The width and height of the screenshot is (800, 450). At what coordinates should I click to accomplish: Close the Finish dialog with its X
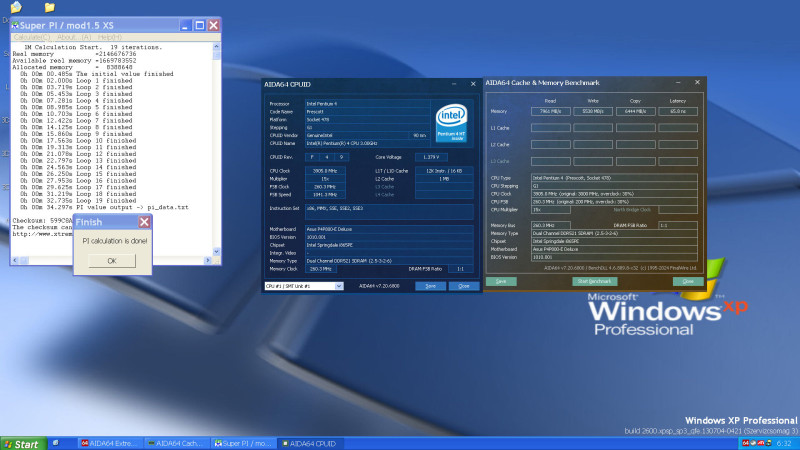[144, 222]
